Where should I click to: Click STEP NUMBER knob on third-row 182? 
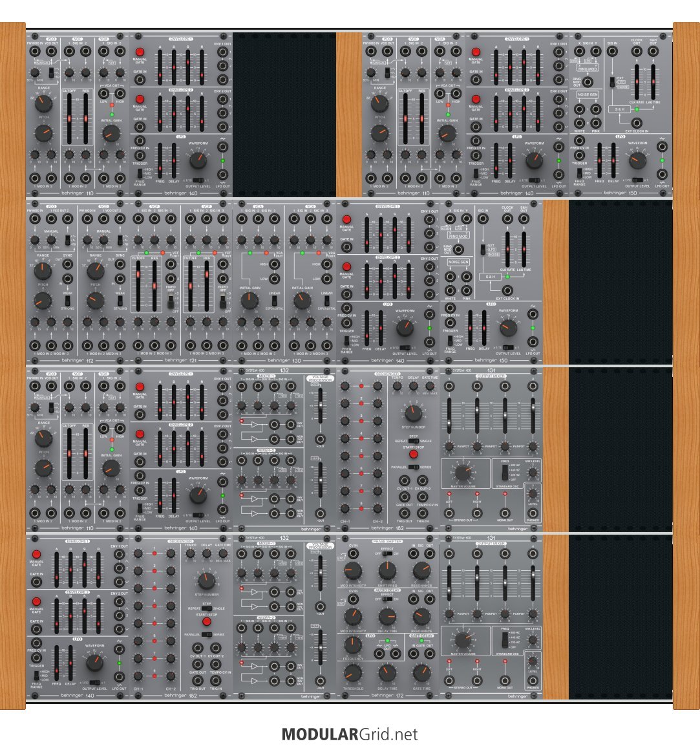coord(414,413)
